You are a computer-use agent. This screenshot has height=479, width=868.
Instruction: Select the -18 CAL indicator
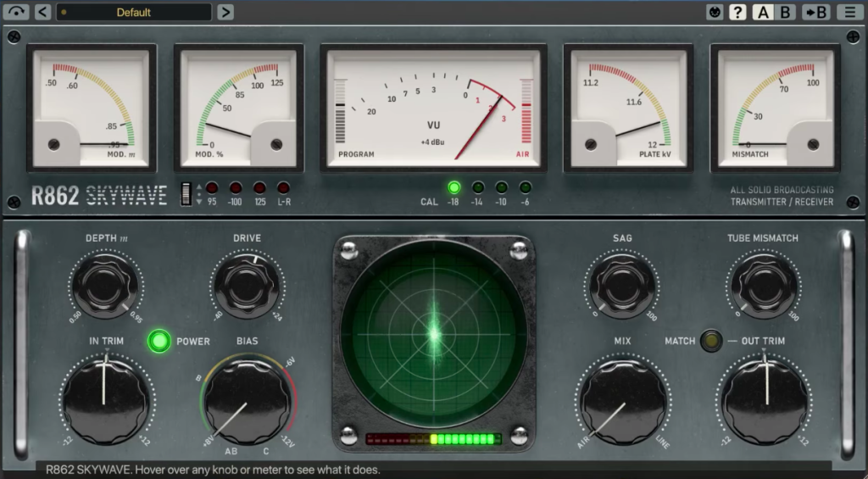(454, 187)
